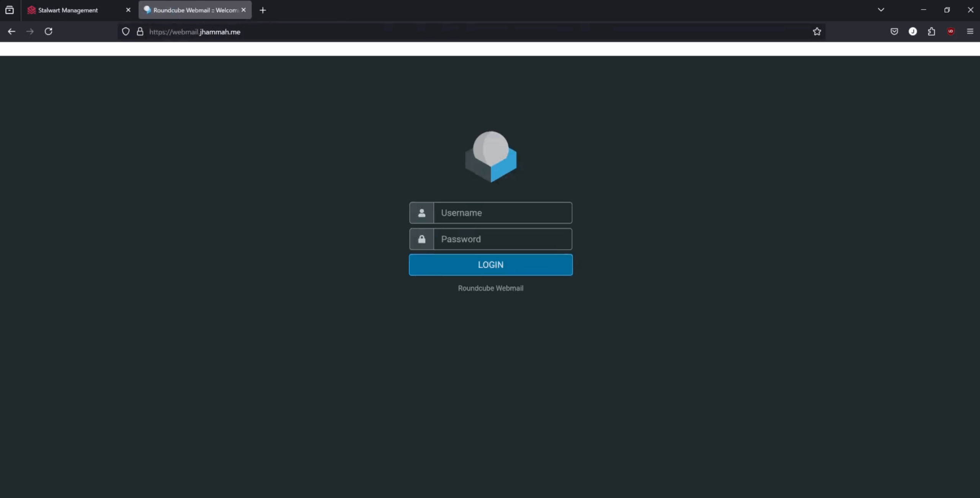This screenshot has width=980, height=498.
Task: Open the Firefox View icon
Action: pos(10,10)
